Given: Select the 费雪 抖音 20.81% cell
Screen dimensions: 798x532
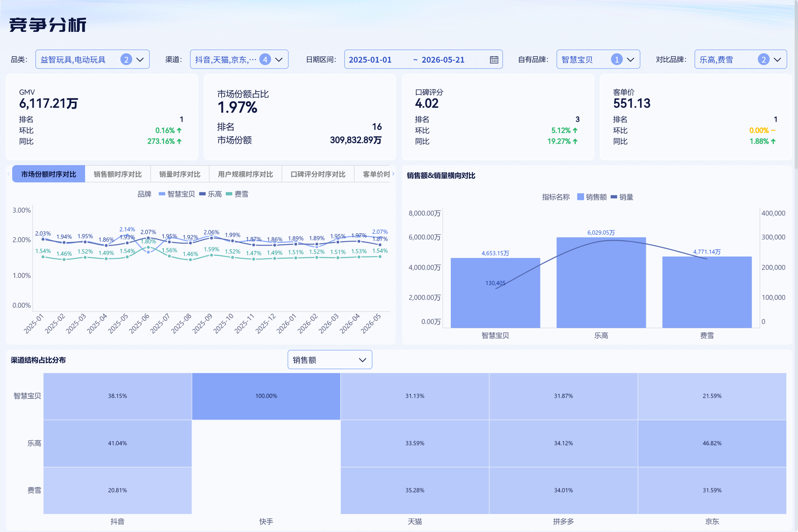Looking at the screenshot, I should [x=117, y=491].
